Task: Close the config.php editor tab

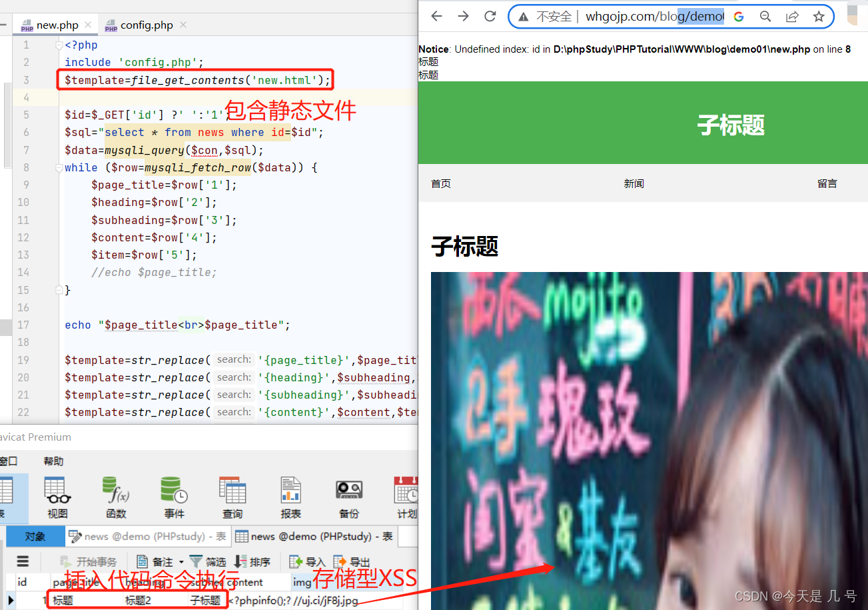Action: 183,25
